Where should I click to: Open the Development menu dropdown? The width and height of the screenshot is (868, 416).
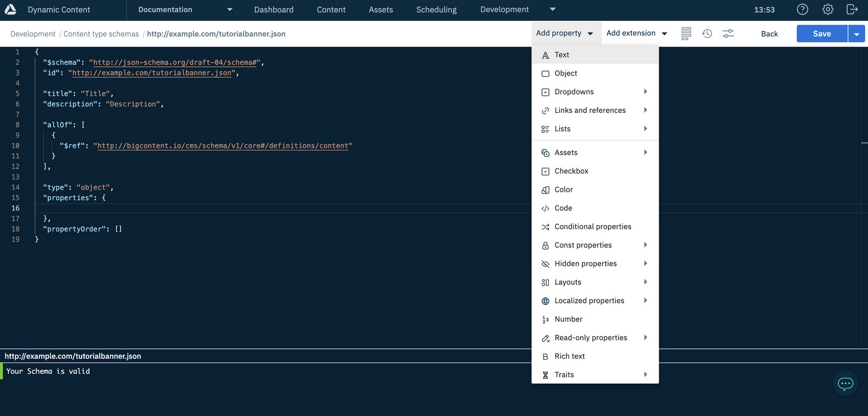518,10
